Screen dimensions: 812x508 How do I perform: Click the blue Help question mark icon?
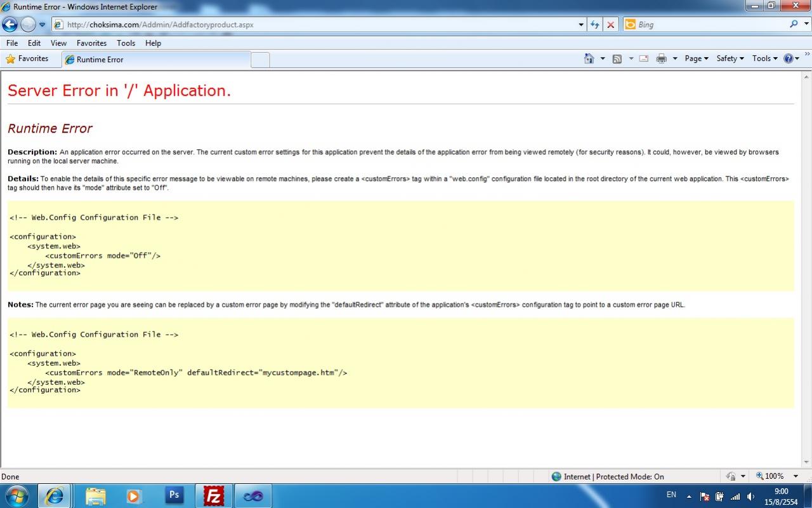tap(789, 58)
